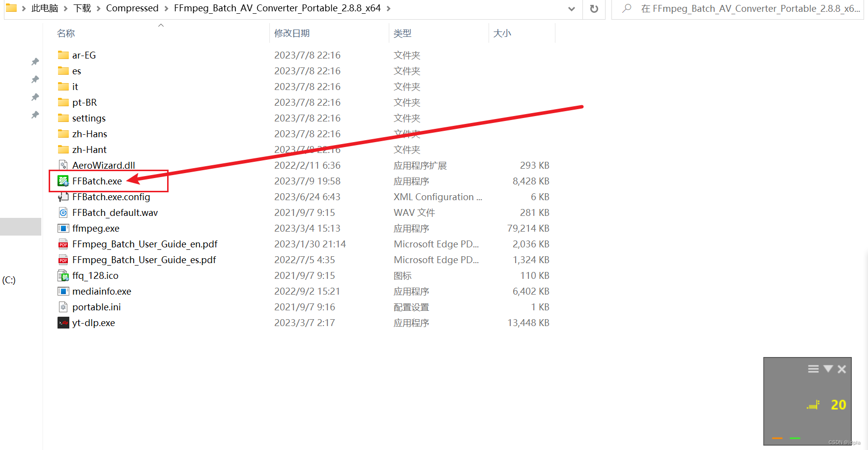Viewport: 868px width, 450px height.
Task: Expand the chevron after Compressed breadcrumb
Action: [166, 9]
